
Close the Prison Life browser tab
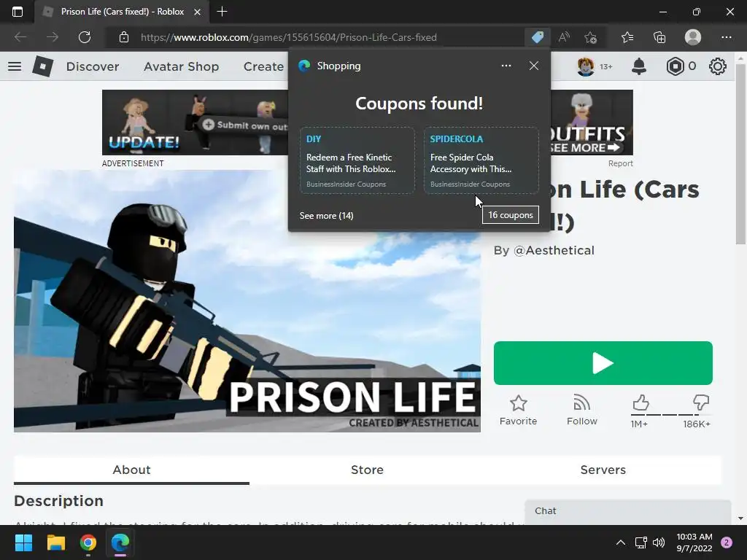click(197, 12)
